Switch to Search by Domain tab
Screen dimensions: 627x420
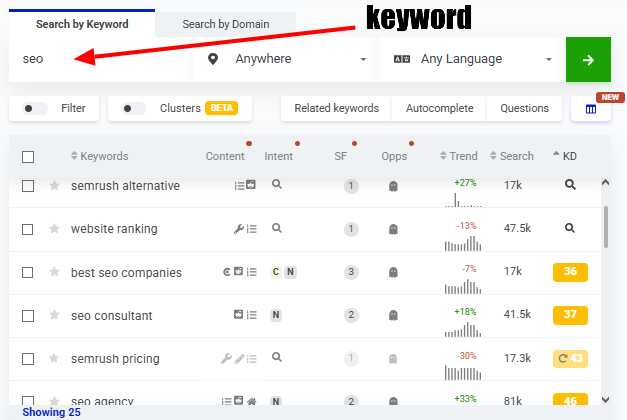226,23
